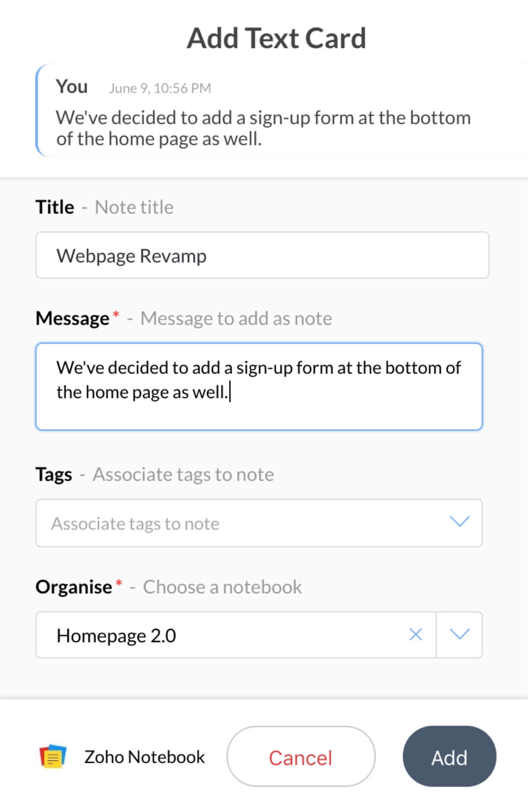The image size is (528, 812).
Task: Select the quoted message from You
Action: tap(264, 127)
